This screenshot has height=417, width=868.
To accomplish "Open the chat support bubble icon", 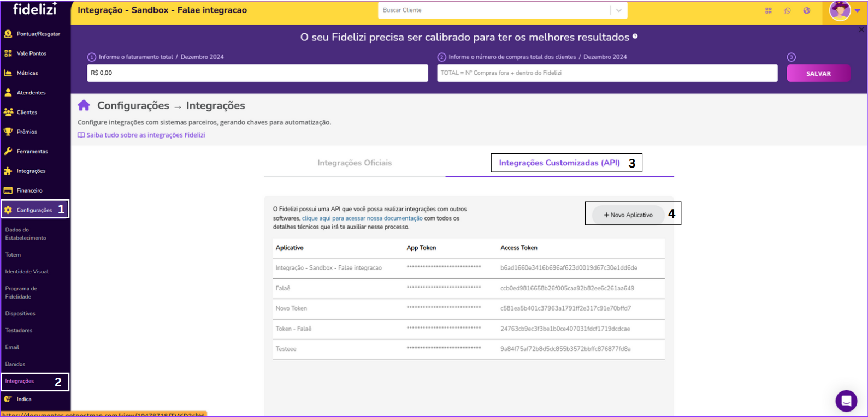I will 846,401.
